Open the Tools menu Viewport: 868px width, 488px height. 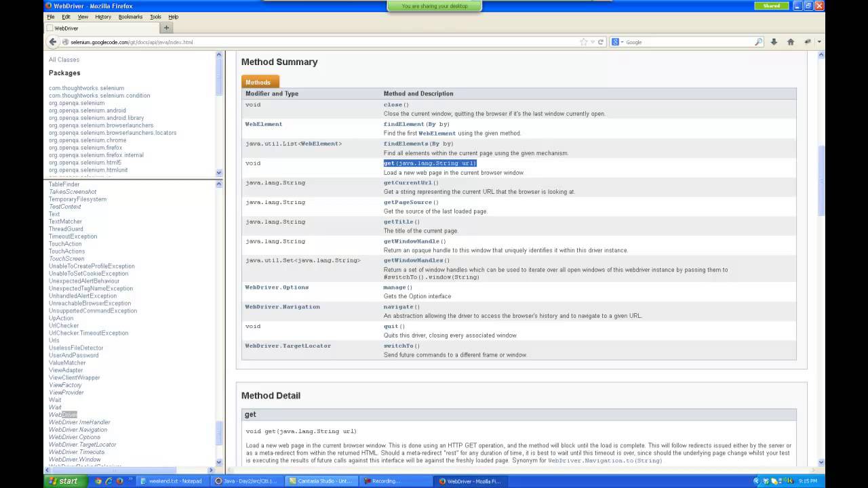155,17
